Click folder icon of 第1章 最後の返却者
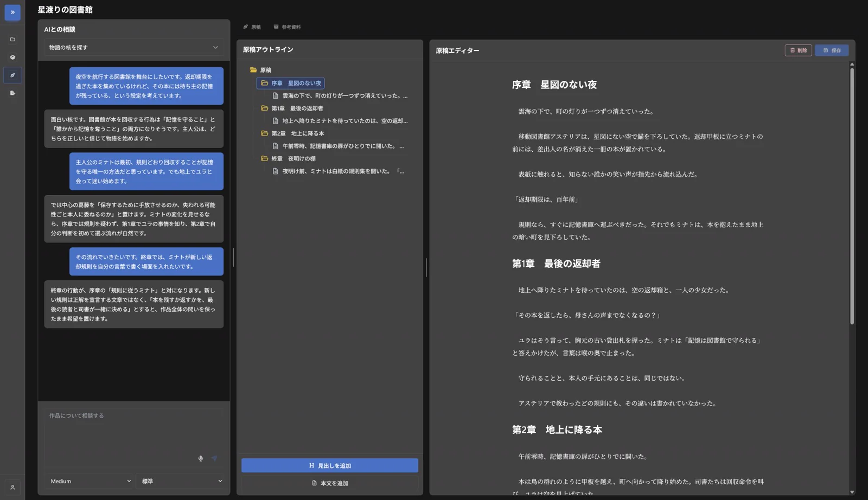The width and height of the screenshot is (868, 500). tap(265, 108)
